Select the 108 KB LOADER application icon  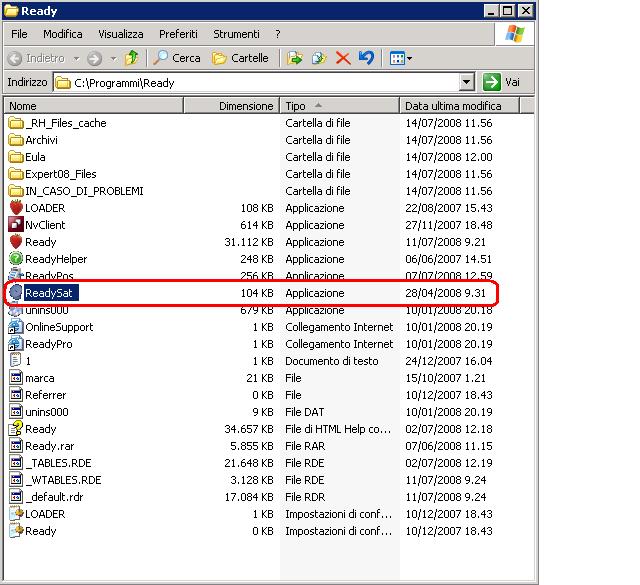pyautogui.click(x=16, y=208)
